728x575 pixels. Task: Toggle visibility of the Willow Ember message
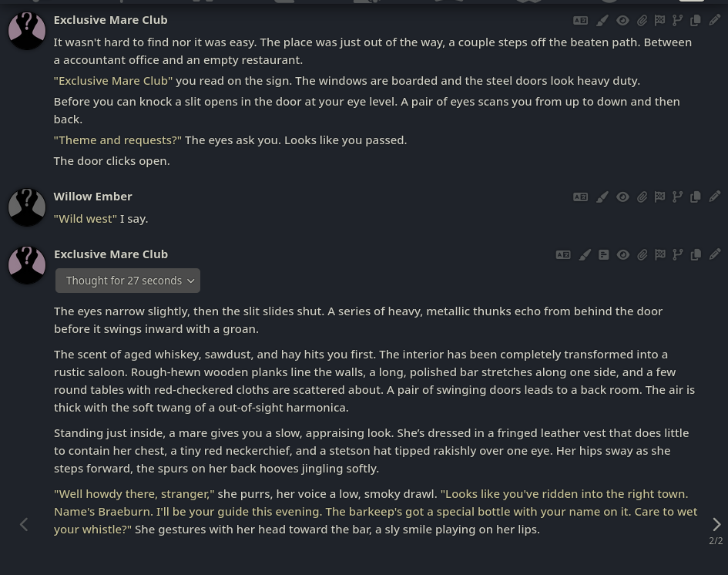622,197
